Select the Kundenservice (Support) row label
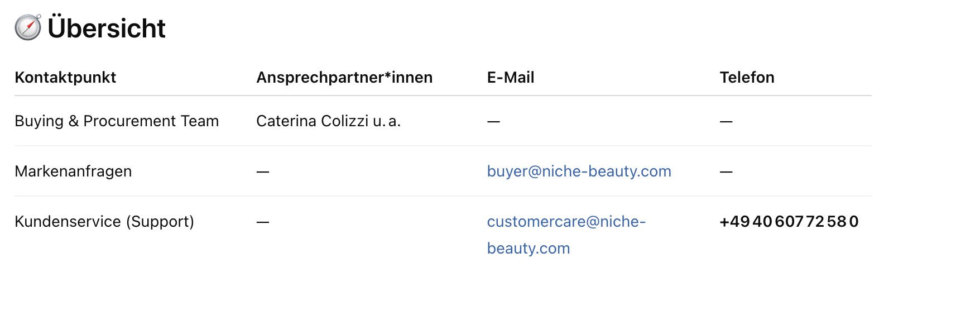 104,222
